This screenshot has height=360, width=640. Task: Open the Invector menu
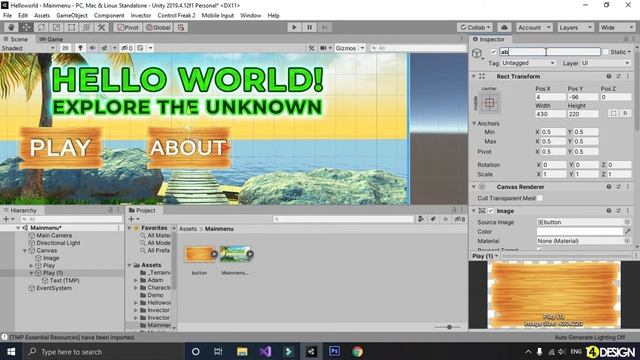coord(141,16)
